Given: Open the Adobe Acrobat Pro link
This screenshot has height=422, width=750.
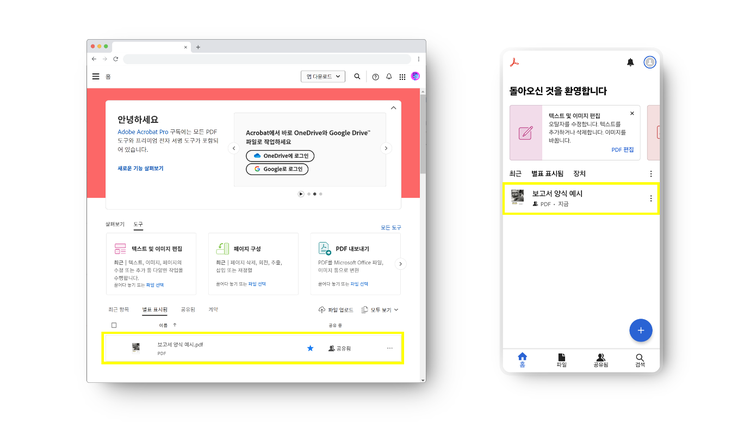Looking at the screenshot, I should (143, 132).
